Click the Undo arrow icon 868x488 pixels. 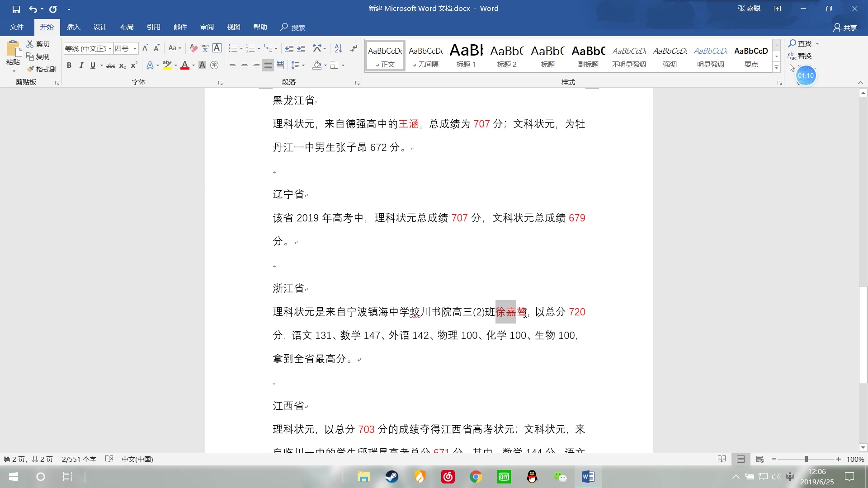pyautogui.click(x=33, y=9)
